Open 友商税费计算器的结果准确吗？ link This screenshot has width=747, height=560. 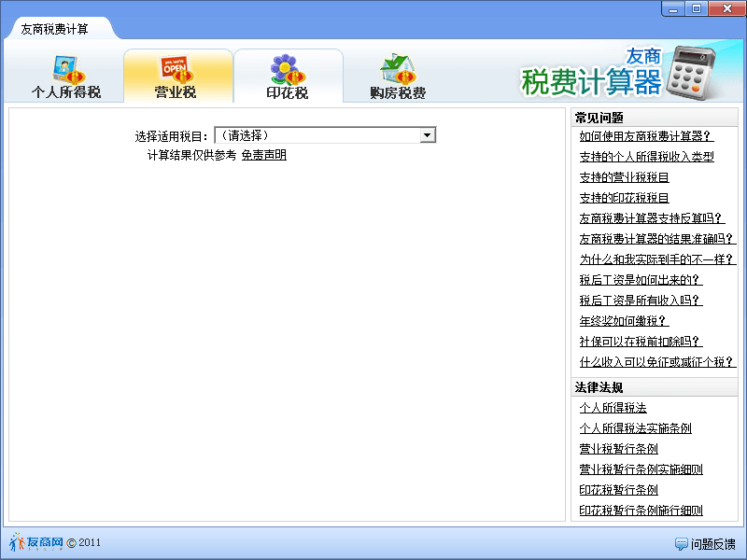coord(657,239)
